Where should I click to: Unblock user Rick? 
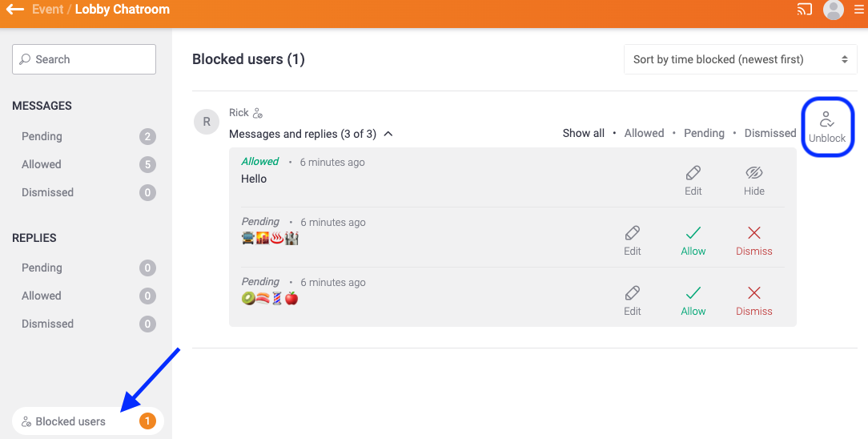tap(827, 127)
